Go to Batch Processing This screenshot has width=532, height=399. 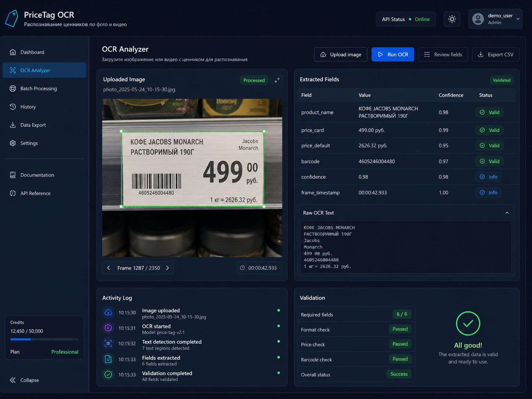point(44,89)
